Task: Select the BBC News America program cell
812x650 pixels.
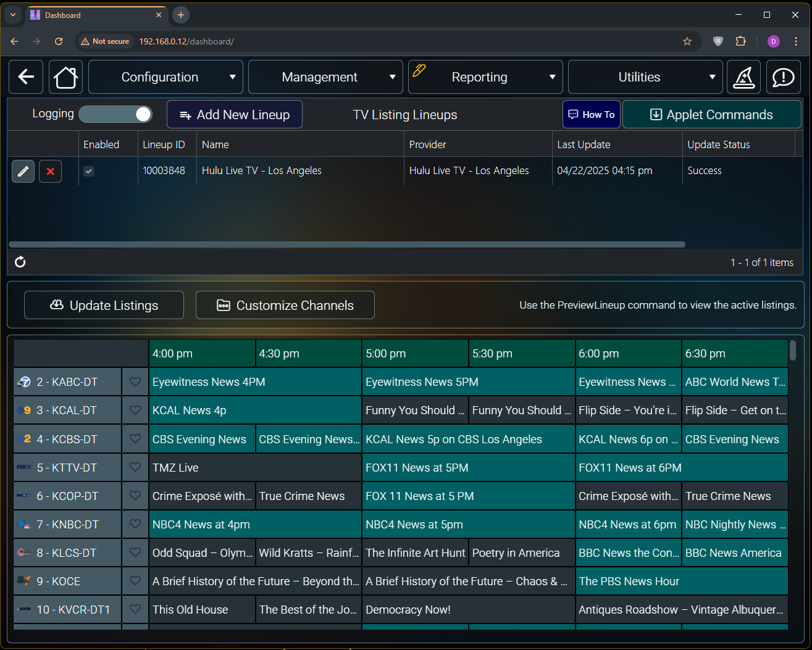Action: click(735, 552)
